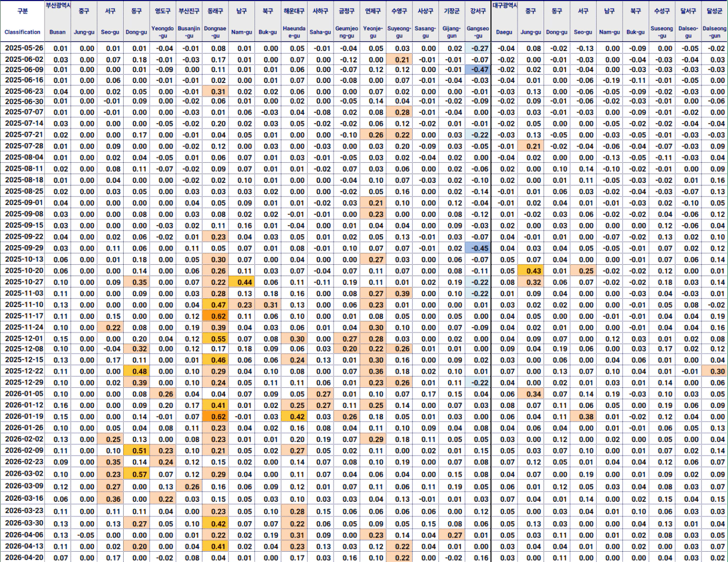Click Yeonje-gu value 0.36 for 2025-12-22
The image size is (728, 562).
pyautogui.click(x=372, y=372)
